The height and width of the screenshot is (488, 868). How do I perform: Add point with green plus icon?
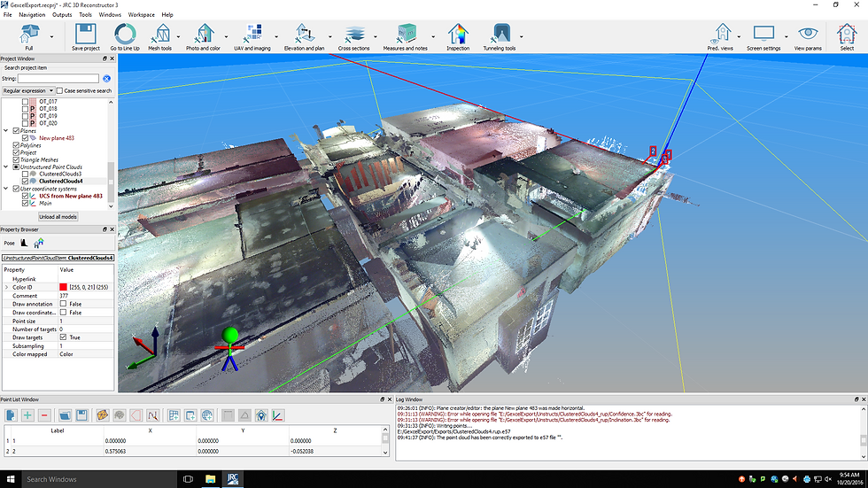[27, 415]
